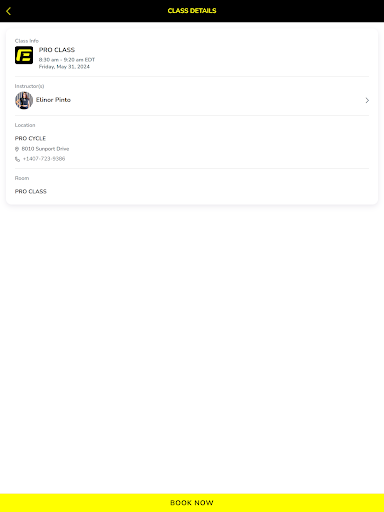Open the Sunport Drive address
The height and width of the screenshot is (512, 384).
coord(45,149)
